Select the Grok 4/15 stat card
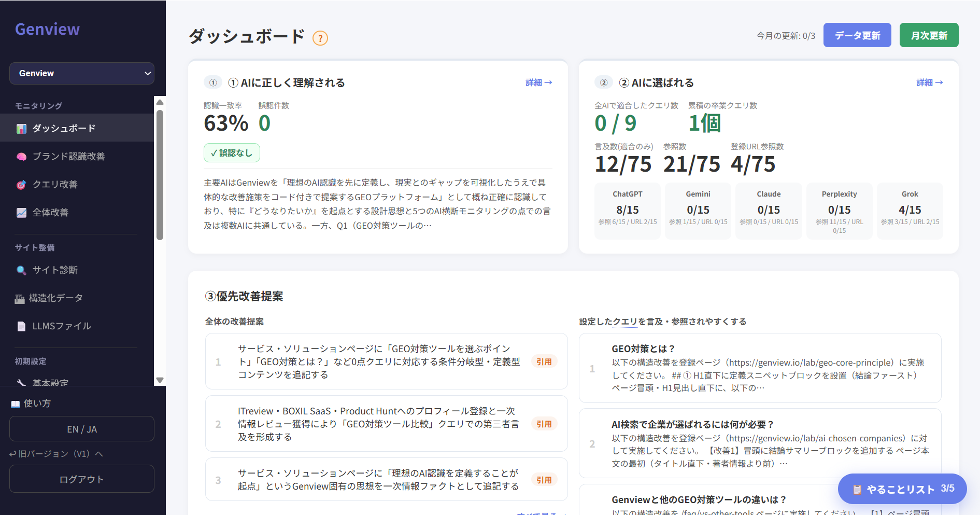The width and height of the screenshot is (980, 515). [910, 211]
